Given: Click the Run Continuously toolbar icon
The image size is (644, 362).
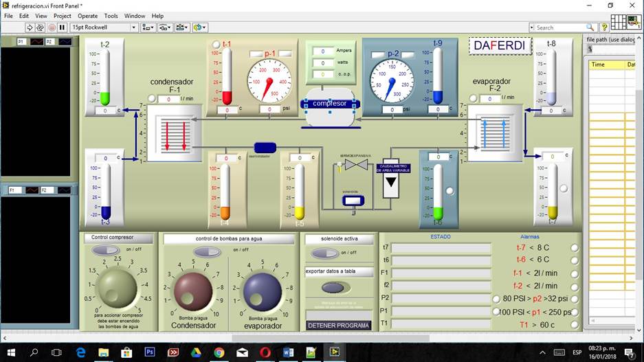Looking at the screenshot, I should point(40,27).
